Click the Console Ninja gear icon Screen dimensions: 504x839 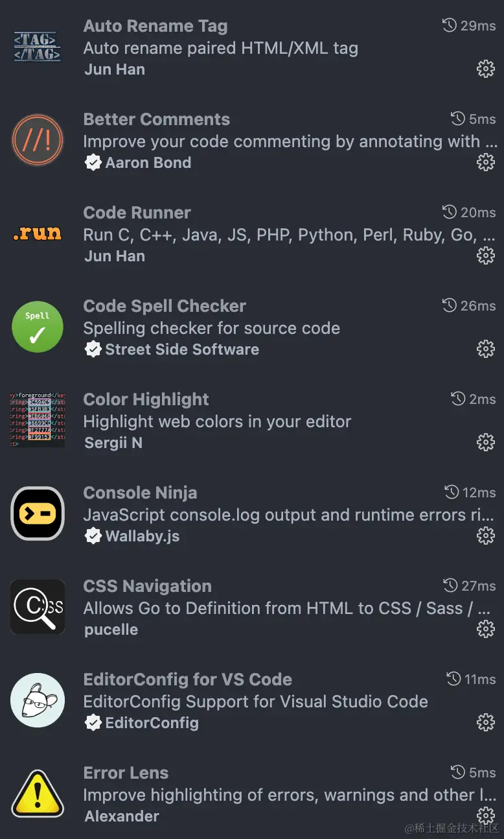485,536
